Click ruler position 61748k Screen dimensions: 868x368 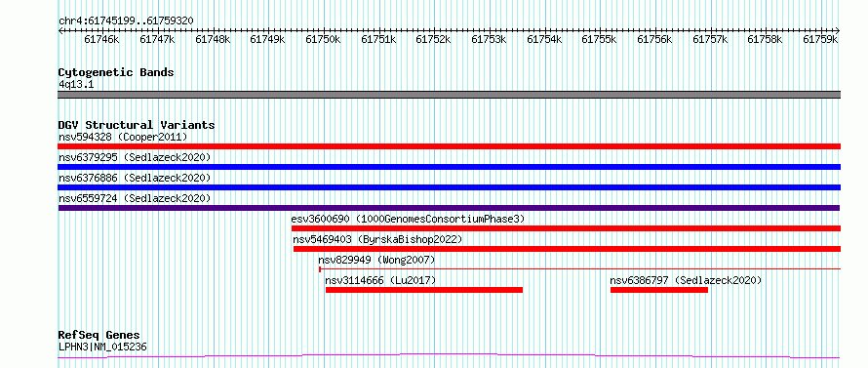coord(213,39)
